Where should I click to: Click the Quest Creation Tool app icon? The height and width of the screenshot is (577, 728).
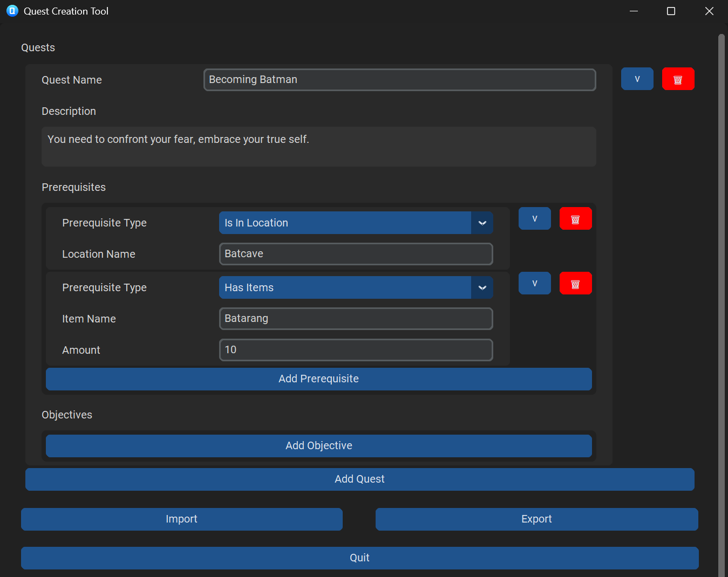tap(12, 11)
